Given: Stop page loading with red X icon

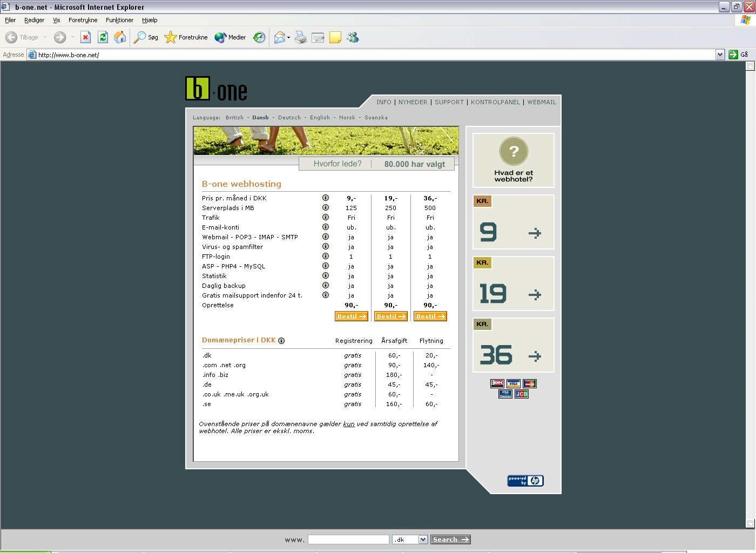Looking at the screenshot, I should (x=85, y=37).
